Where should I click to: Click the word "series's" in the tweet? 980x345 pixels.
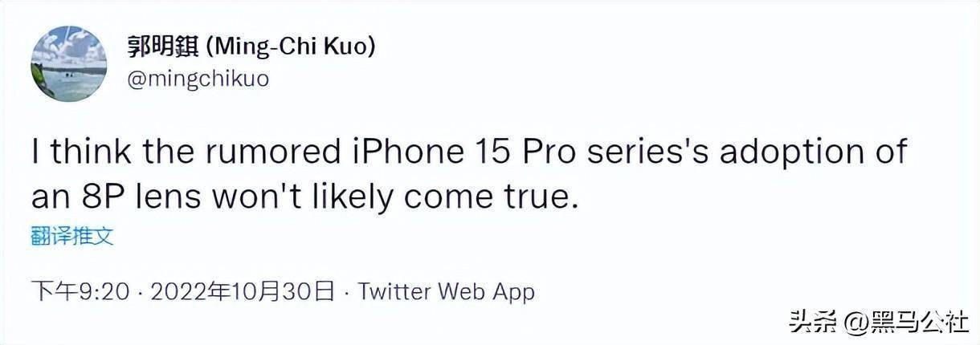[x=662, y=152]
